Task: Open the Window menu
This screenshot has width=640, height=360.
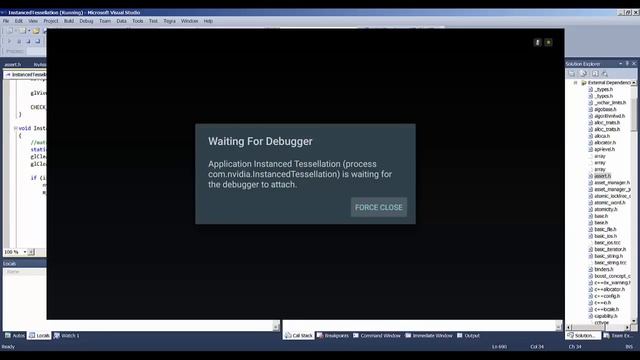Action: (189, 21)
